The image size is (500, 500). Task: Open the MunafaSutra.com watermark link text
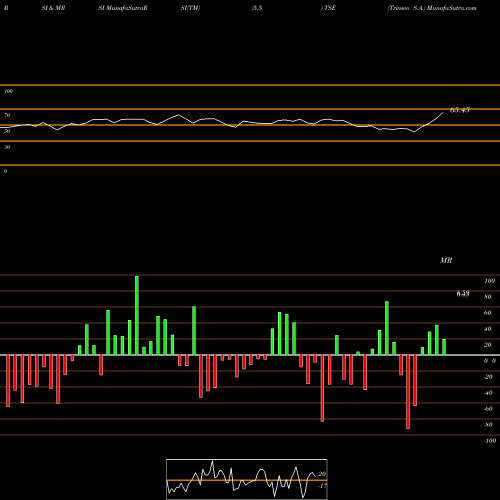click(x=452, y=8)
